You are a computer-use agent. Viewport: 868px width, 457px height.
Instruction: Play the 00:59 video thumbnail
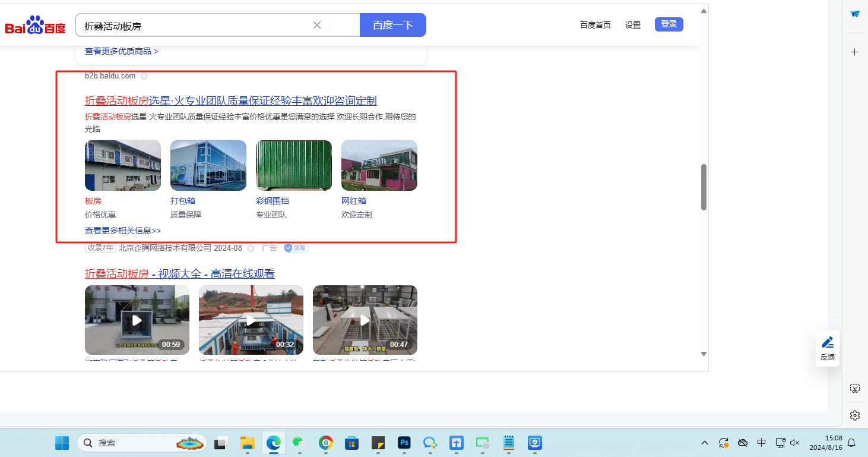137,320
